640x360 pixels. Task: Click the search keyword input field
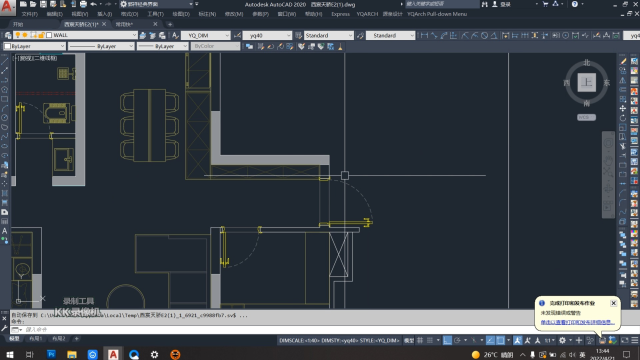point(442,4)
